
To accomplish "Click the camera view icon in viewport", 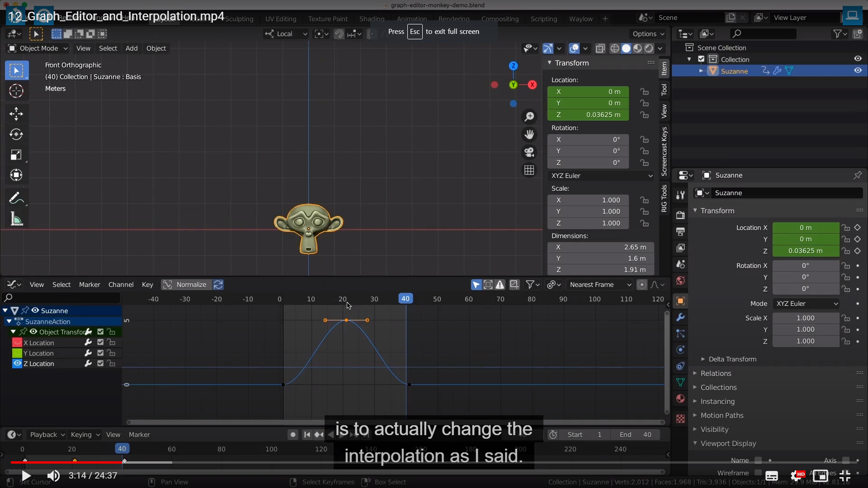I will click(x=529, y=152).
